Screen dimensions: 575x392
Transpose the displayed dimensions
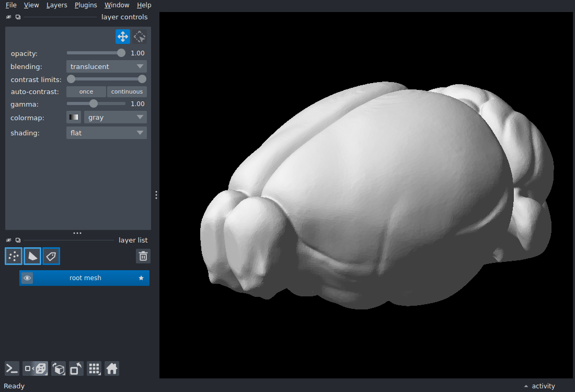[76, 368]
